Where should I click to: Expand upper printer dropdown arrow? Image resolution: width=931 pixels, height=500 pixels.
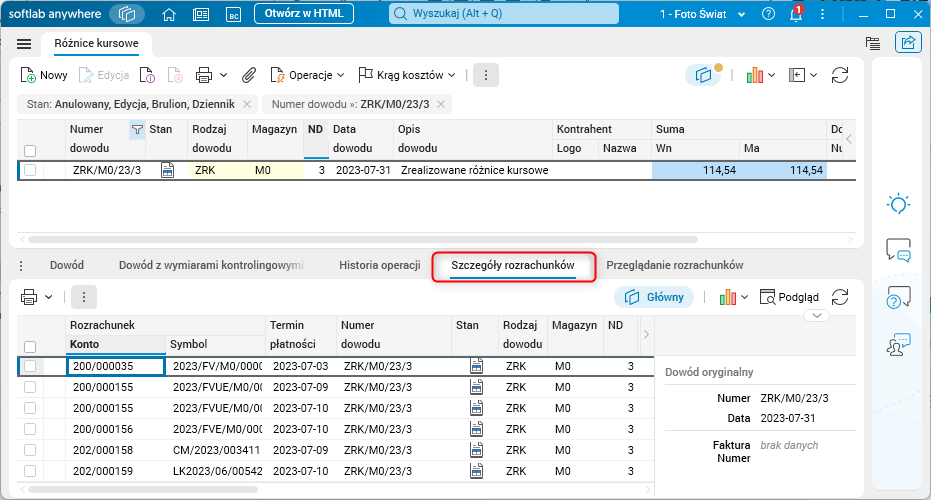coord(223,75)
